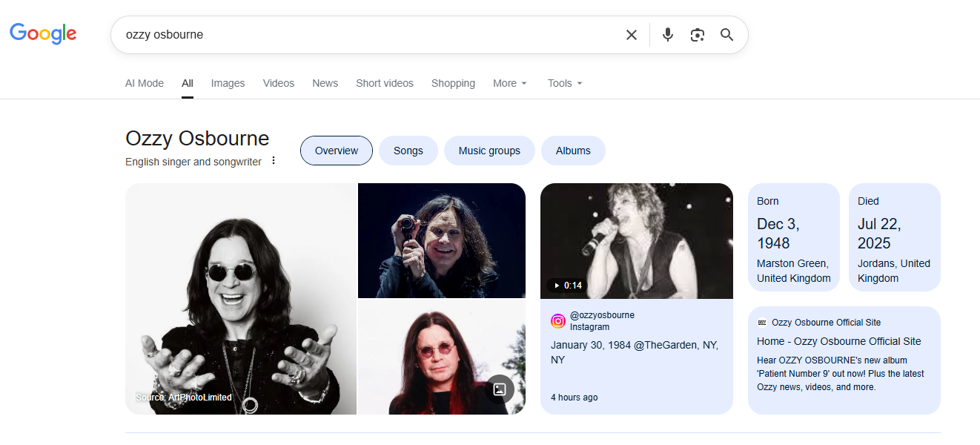The width and height of the screenshot is (980, 445).
Task: Click the Died Jul 22, 2025 card
Action: (895, 237)
